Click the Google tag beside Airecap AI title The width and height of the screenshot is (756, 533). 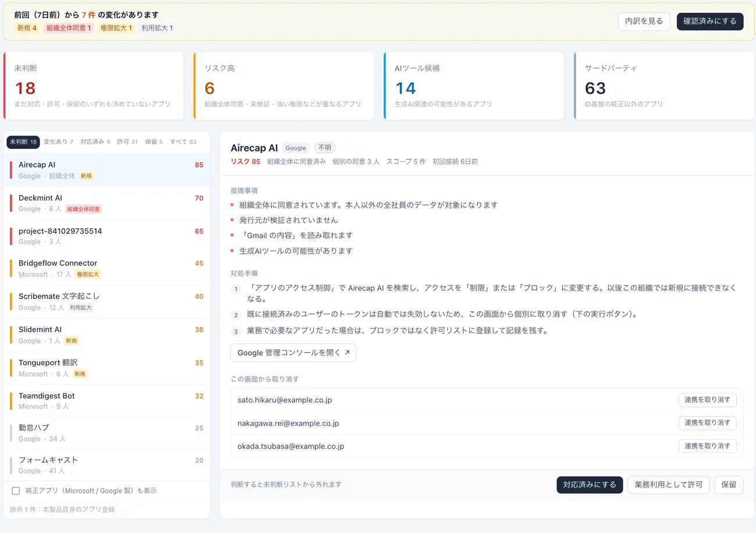tap(295, 148)
